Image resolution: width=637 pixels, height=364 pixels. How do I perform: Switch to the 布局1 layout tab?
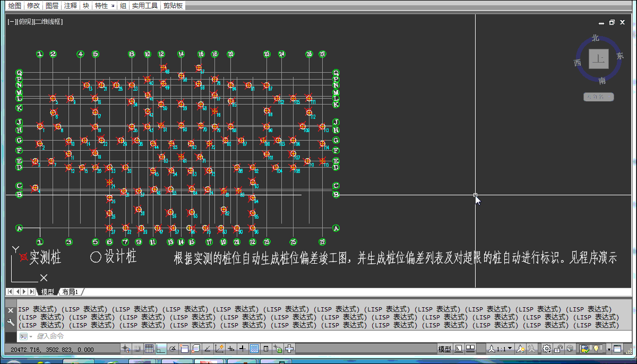pos(70,292)
